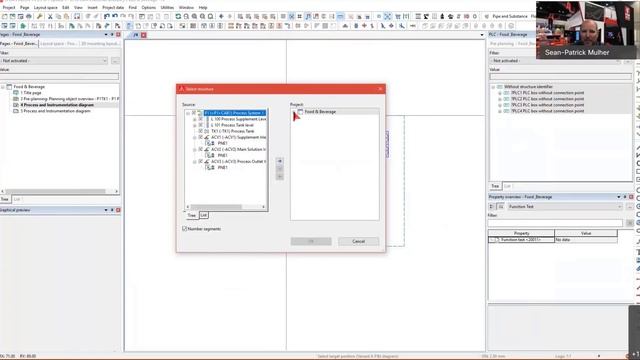The image size is (640, 360).
Task: Click the new project icon at toolbar start
Action: pos(4,16)
